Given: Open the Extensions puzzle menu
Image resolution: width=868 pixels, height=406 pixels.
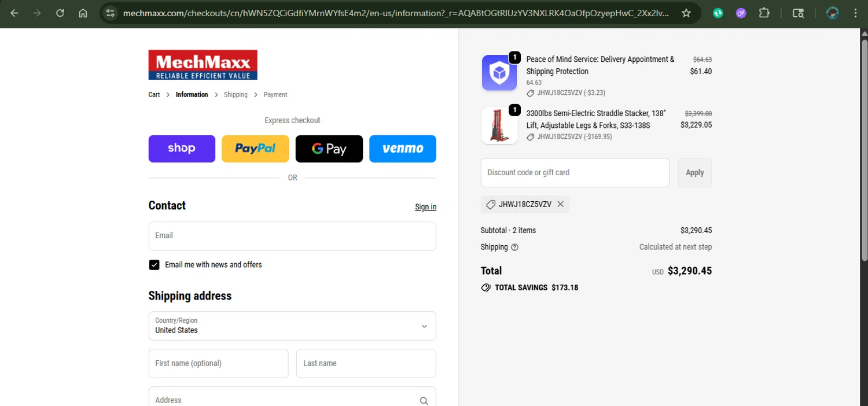Looking at the screenshot, I should [764, 13].
